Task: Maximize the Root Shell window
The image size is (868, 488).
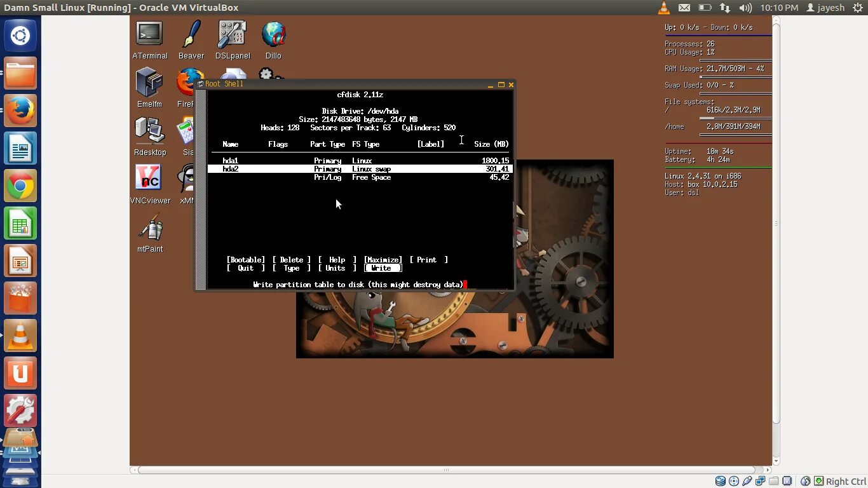Action: coord(501,85)
